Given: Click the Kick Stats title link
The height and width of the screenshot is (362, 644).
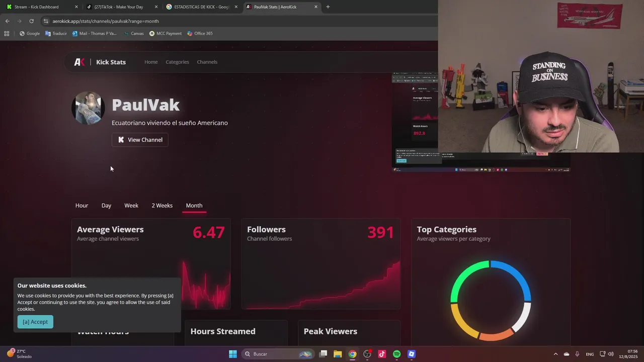Looking at the screenshot, I should click(x=111, y=62).
